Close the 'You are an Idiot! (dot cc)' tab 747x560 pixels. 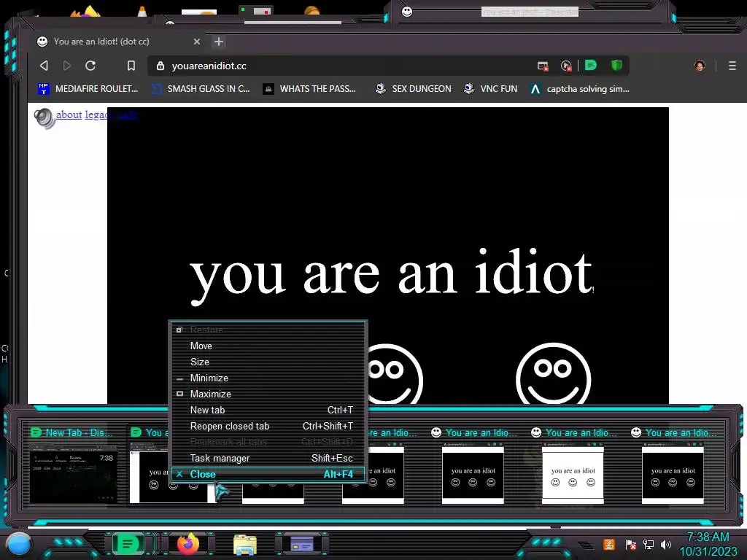click(197, 42)
